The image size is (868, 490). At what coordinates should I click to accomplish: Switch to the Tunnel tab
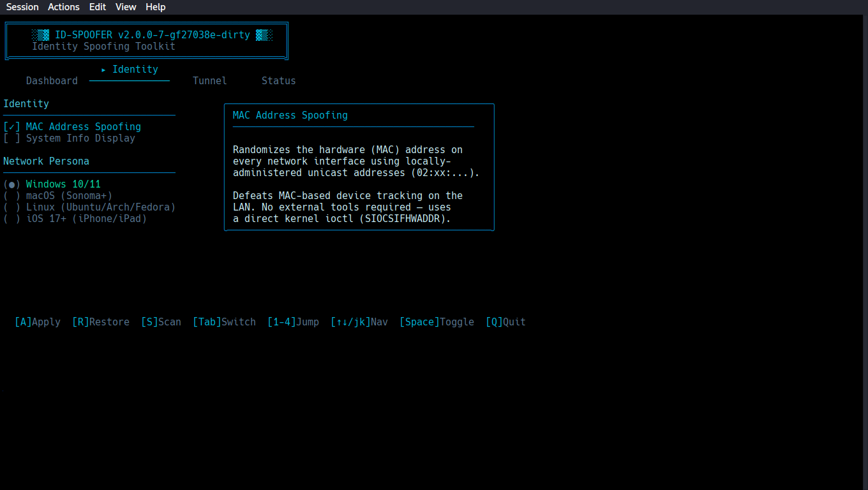click(210, 81)
